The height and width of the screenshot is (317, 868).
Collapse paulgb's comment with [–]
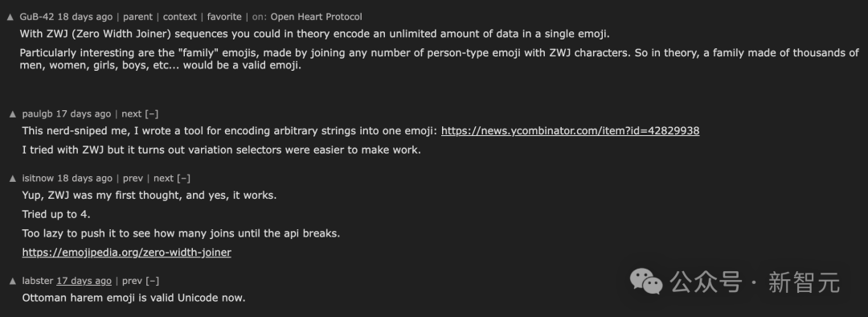tap(152, 114)
